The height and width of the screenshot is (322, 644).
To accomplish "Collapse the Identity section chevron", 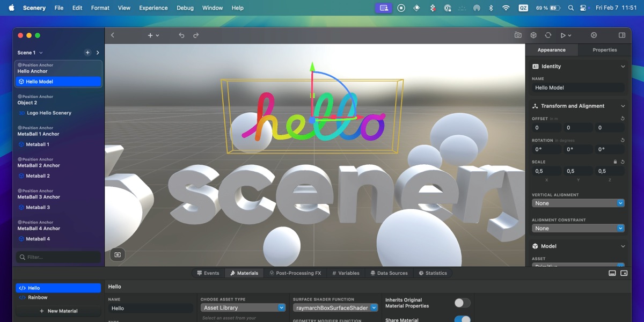I will coord(623,67).
